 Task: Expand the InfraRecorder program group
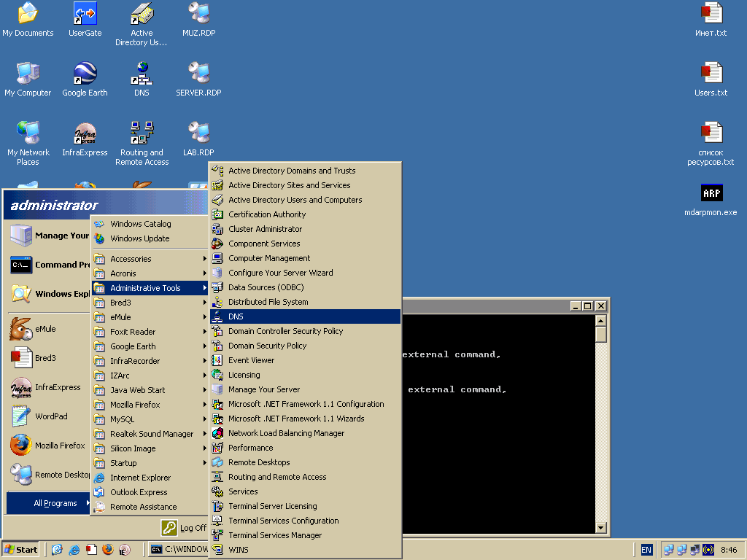[x=150, y=361]
